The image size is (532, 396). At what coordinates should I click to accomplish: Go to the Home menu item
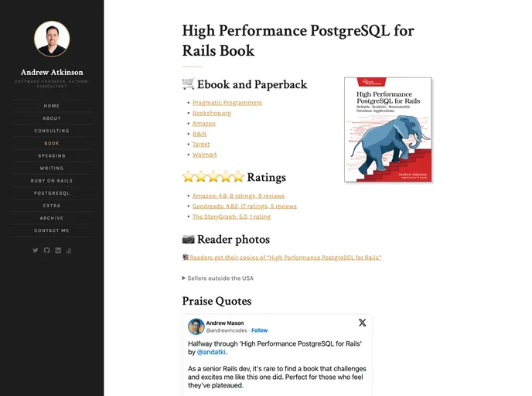click(x=52, y=106)
